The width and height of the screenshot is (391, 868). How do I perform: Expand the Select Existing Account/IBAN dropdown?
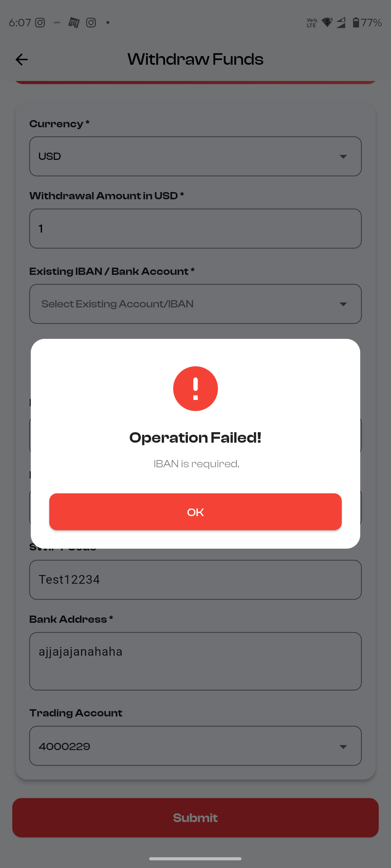(195, 304)
